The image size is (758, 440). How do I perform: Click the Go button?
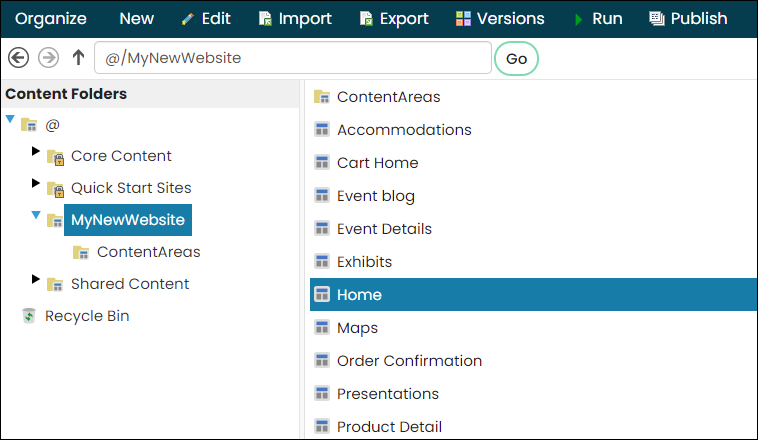[516, 59]
